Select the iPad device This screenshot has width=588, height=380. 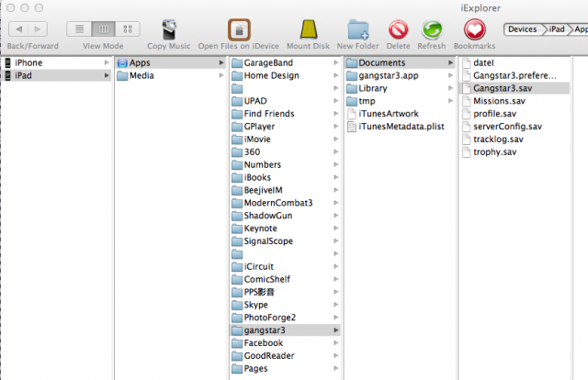[56, 75]
